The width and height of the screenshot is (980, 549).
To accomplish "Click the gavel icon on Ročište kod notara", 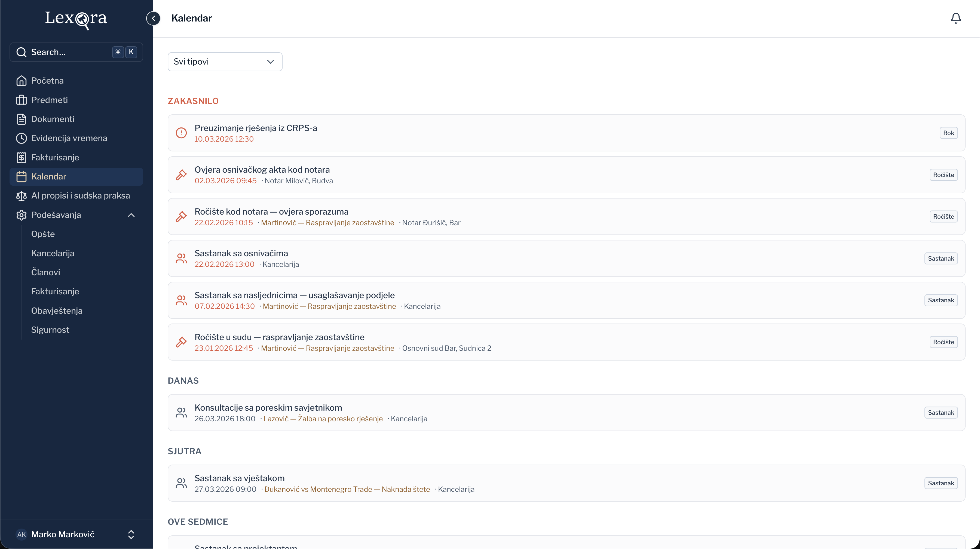I will click(x=181, y=216).
